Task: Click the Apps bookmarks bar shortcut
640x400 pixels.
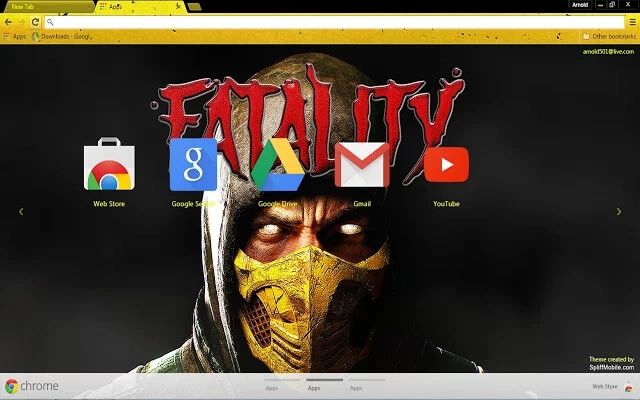Action: [x=15, y=36]
